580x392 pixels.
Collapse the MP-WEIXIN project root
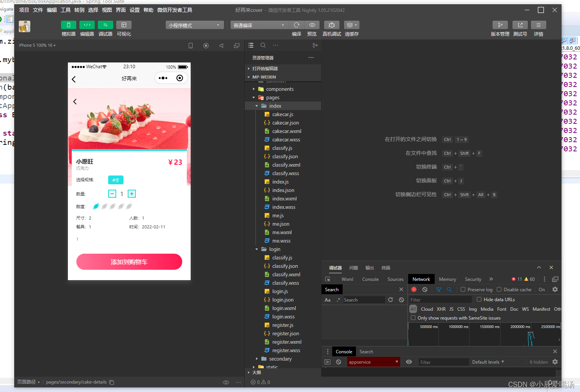tap(283, 77)
